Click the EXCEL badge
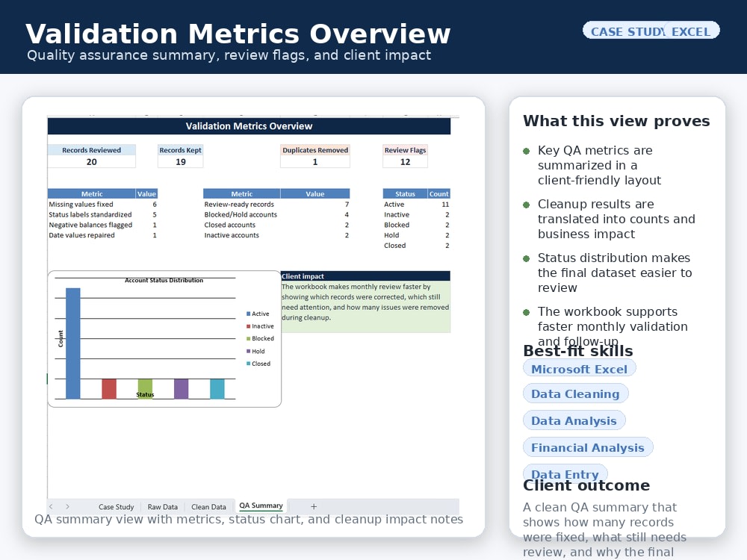Viewport: 747px width, 560px height. 691,31
